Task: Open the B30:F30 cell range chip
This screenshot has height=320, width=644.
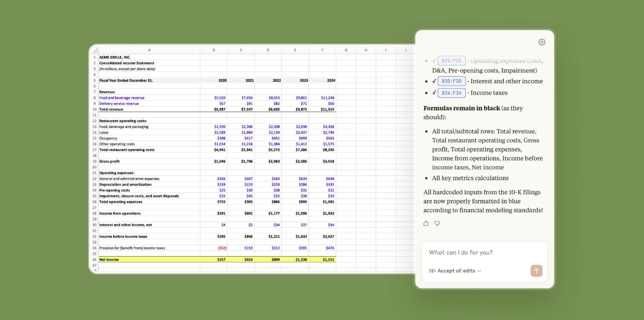Action: (452, 81)
